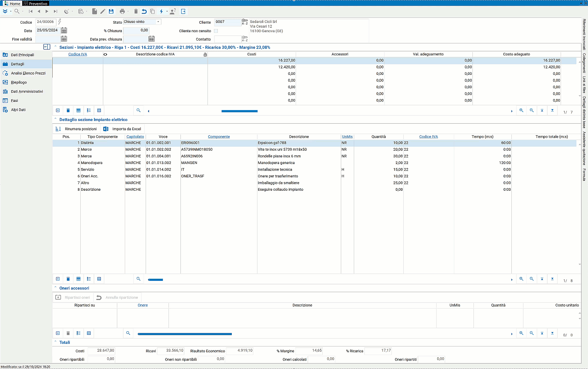Open the search dropdown arrow in toolbar
Viewport: 588px width, 369px height.
23,11
